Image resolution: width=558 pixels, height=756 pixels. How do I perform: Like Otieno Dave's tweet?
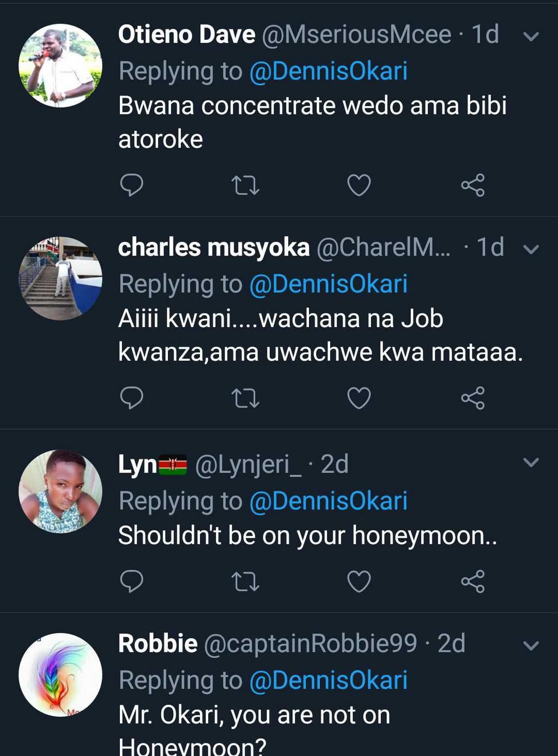coord(359,185)
